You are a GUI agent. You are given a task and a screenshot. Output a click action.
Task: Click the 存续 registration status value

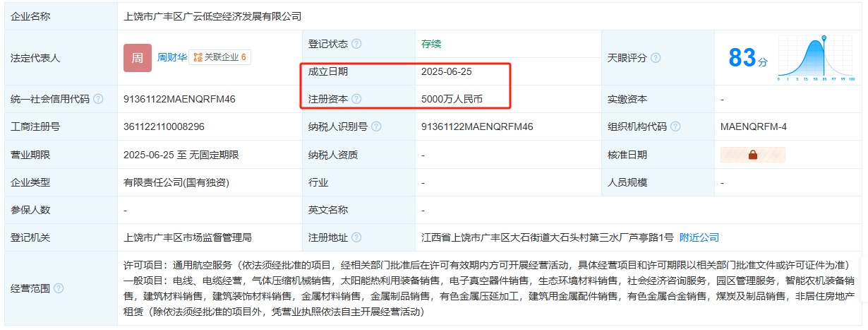click(x=431, y=44)
